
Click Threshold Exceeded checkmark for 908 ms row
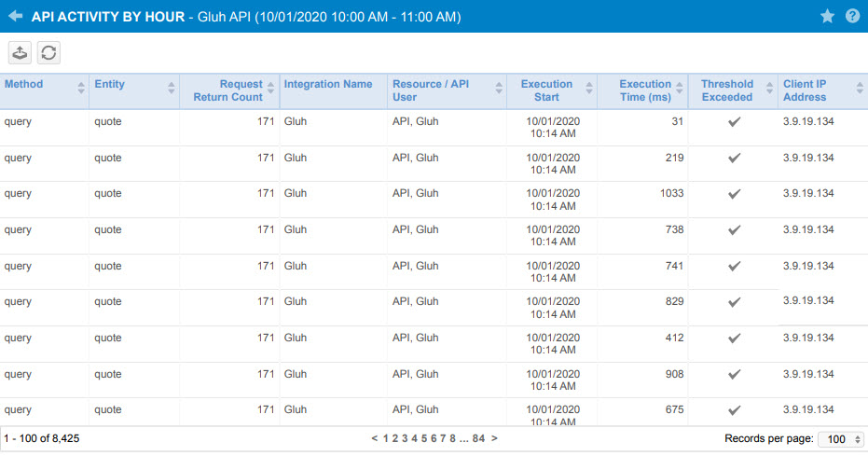734,375
